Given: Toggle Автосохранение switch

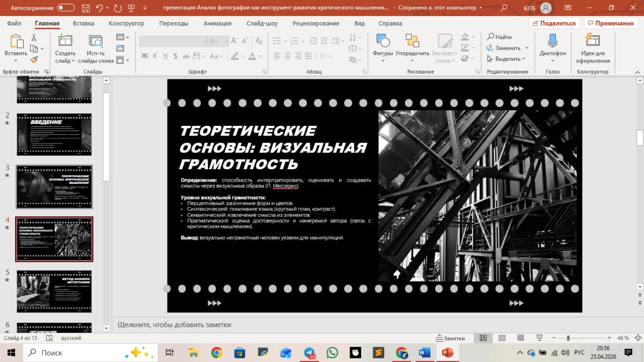Looking at the screenshot, I should click(65, 8).
